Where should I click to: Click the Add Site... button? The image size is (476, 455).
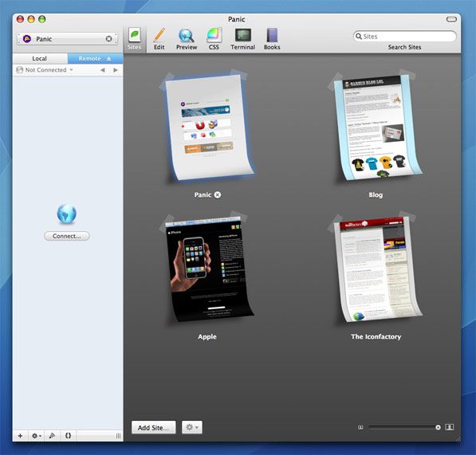pos(153,428)
